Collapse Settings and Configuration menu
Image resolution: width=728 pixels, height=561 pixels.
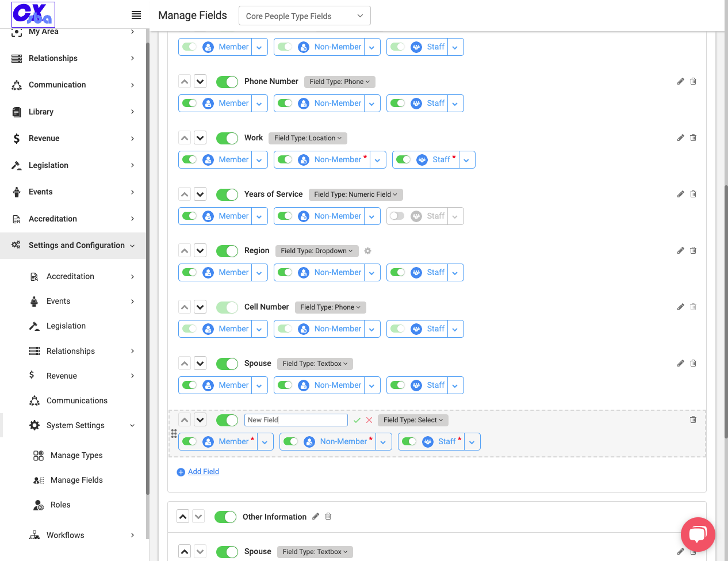[73, 245]
